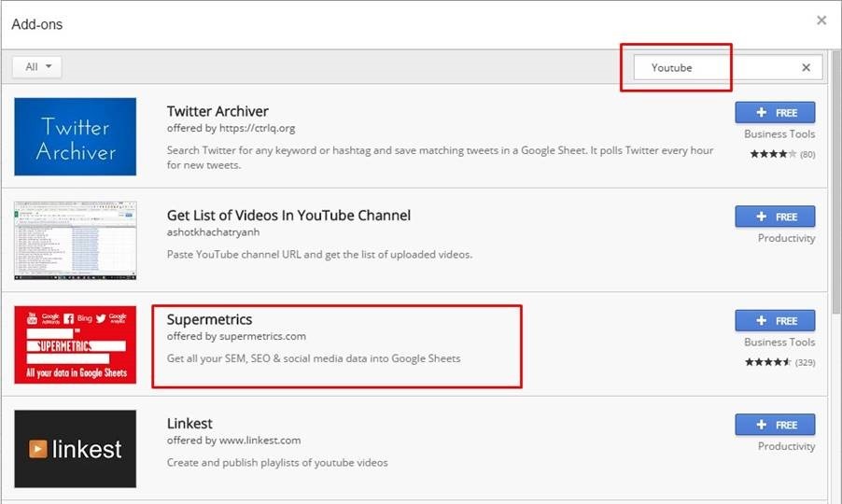Click the Linkest logo icon
The height and width of the screenshot is (504, 842).
(x=75, y=449)
